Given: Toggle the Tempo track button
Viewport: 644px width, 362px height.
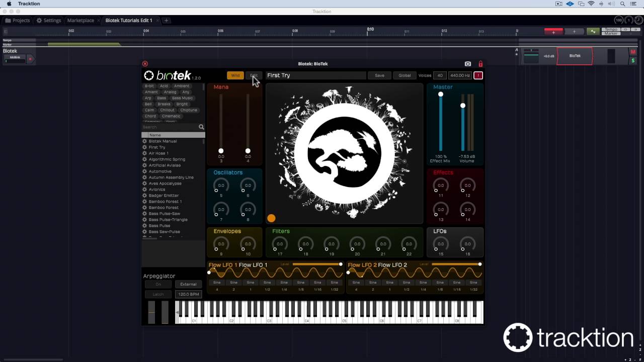Looking at the screenshot, I should pyautogui.click(x=611, y=30).
